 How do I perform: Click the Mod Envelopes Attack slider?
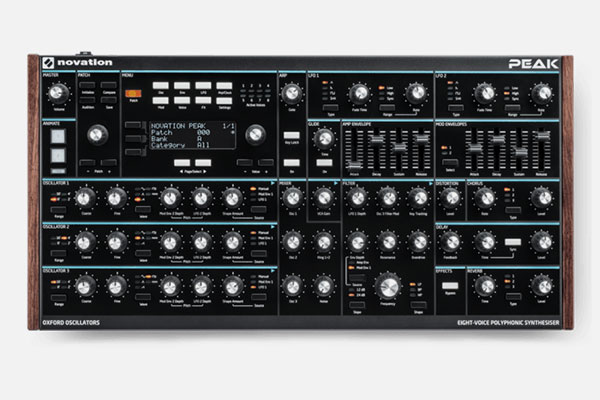tap(474, 148)
